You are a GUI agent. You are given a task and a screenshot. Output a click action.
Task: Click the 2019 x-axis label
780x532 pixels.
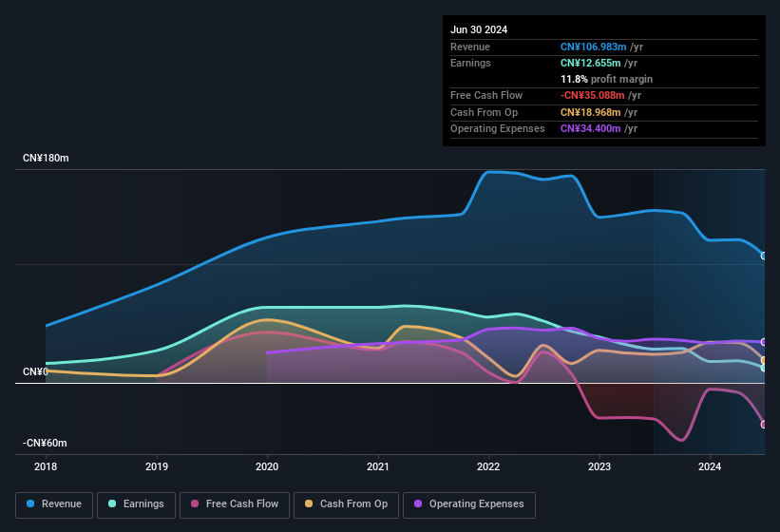tap(157, 466)
